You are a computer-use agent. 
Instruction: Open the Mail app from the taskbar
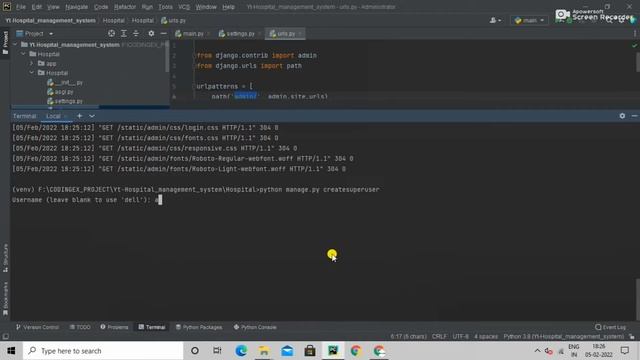(287, 351)
